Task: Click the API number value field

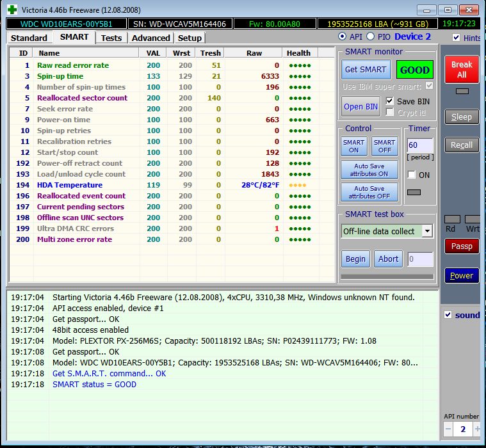Action: 463,429
